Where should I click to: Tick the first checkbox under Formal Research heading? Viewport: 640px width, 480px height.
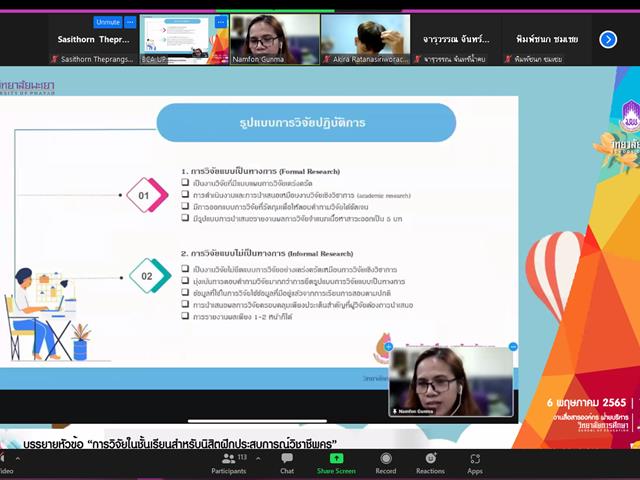[185, 182]
